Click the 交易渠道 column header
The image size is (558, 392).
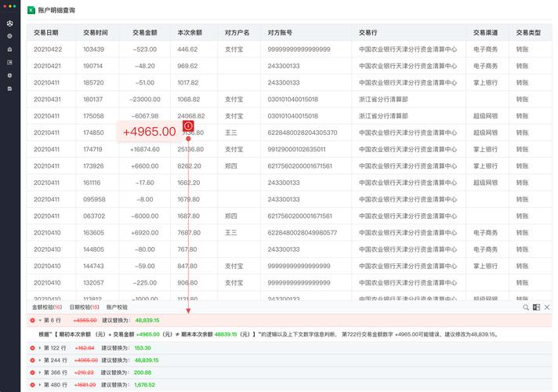click(485, 32)
